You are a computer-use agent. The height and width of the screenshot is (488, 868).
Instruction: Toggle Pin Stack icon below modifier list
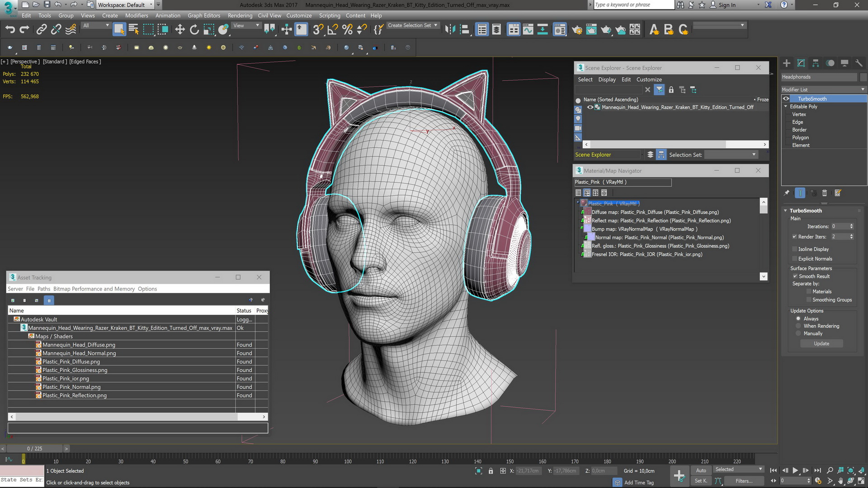787,193
